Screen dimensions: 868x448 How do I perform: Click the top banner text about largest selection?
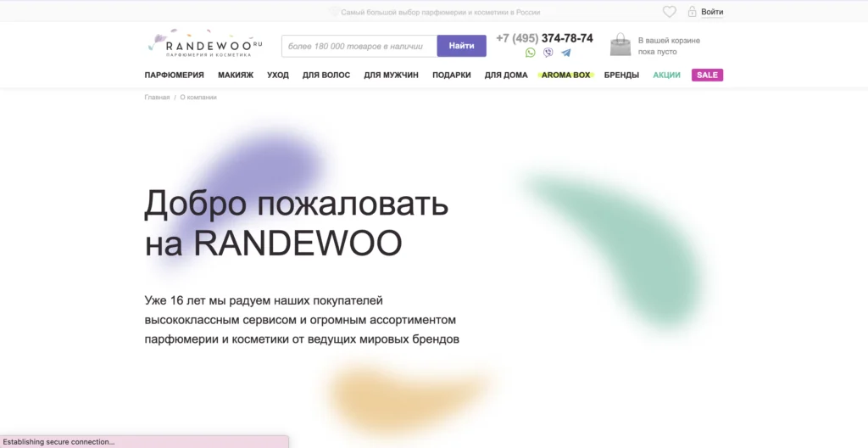click(x=440, y=12)
